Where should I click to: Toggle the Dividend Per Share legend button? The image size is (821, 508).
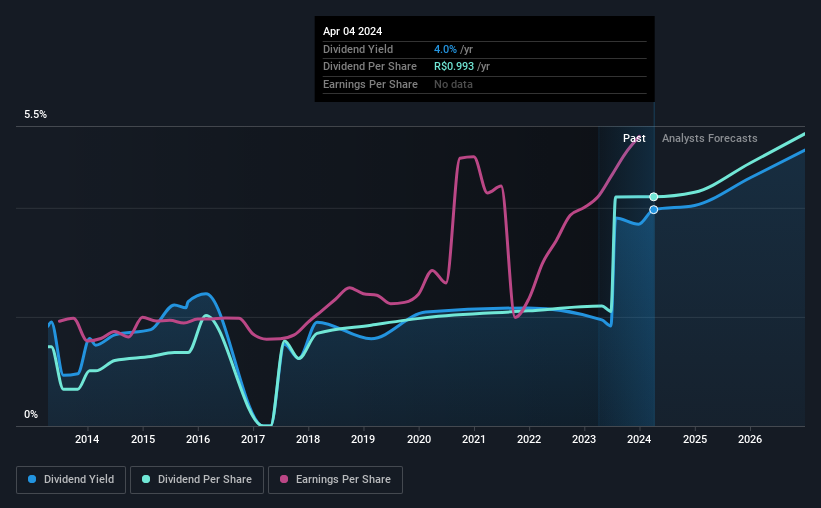(197, 480)
